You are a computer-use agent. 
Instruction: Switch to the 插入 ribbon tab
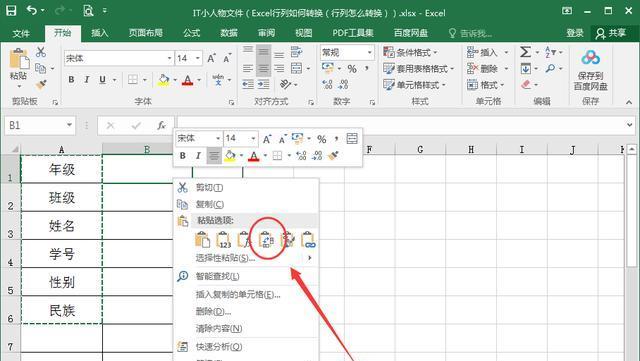pyautogui.click(x=100, y=33)
